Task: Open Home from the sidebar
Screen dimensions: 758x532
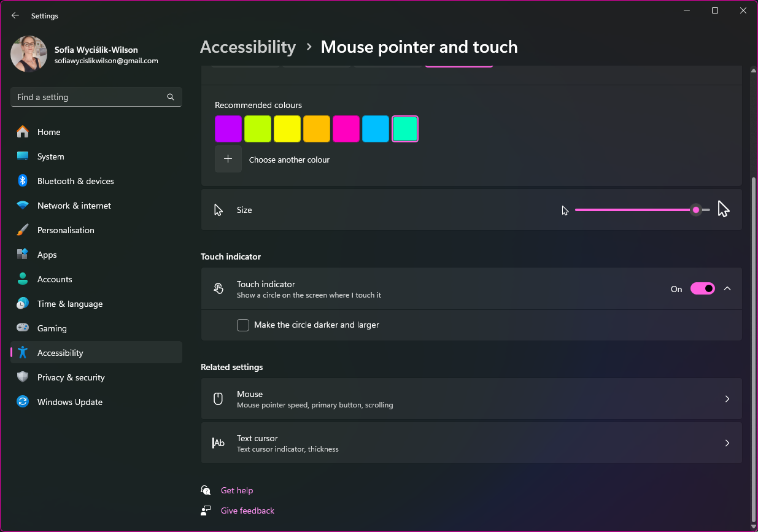Action: tap(96, 132)
